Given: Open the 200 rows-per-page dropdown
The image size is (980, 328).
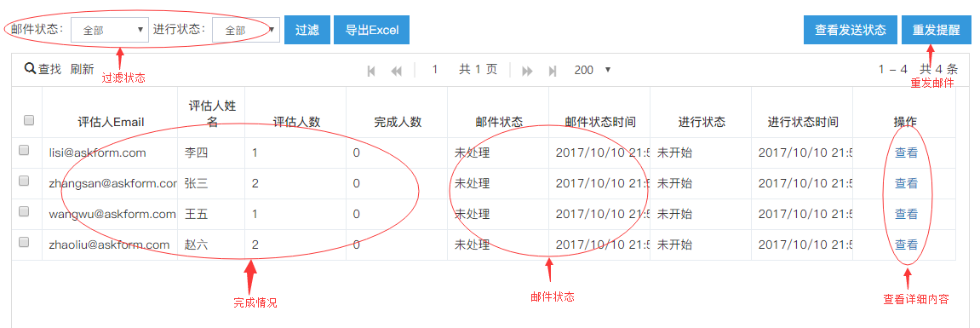Looking at the screenshot, I should pos(592,70).
